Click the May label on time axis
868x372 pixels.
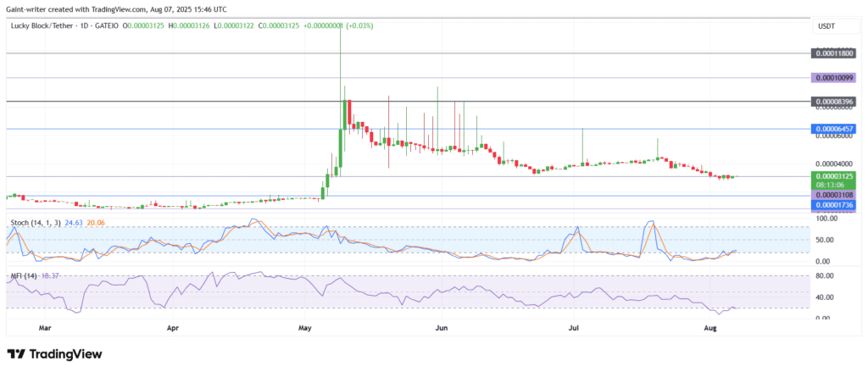pyautogui.click(x=305, y=329)
